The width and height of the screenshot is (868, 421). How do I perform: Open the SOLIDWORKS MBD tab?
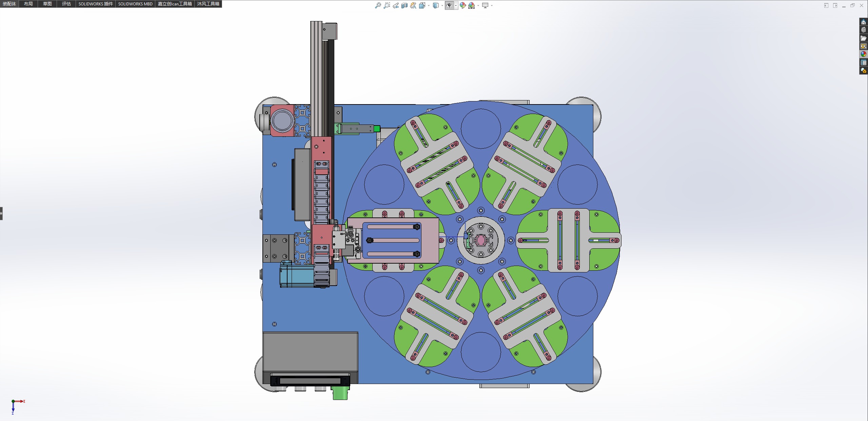(135, 4)
